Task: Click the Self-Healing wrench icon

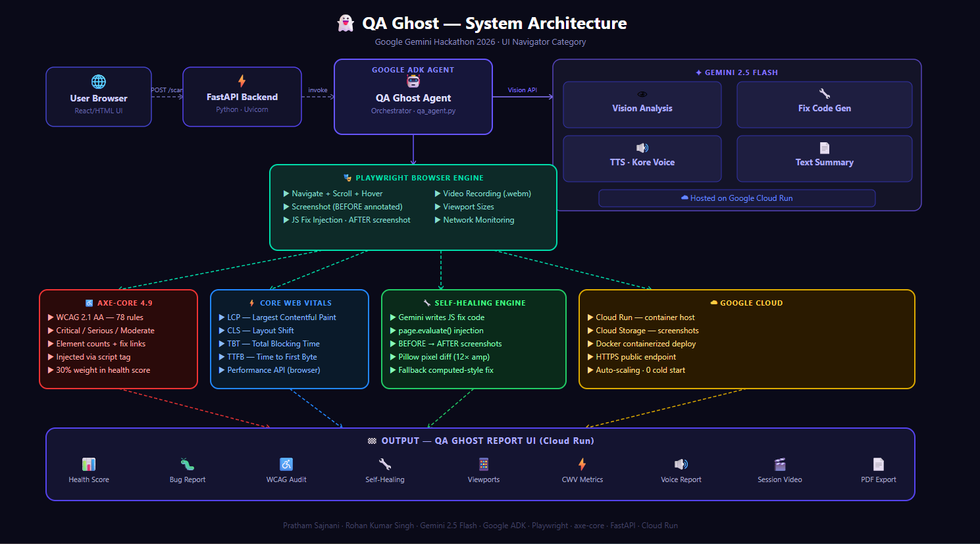Action: click(x=385, y=464)
